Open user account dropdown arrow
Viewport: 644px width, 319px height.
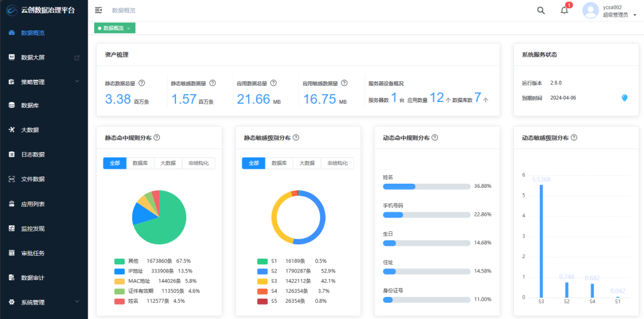635,15
